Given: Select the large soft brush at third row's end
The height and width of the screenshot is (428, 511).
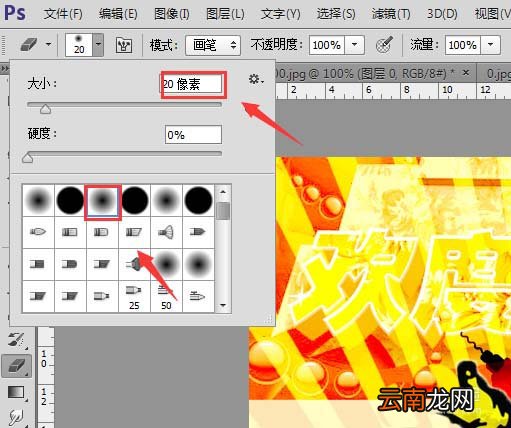Looking at the screenshot, I should click(x=198, y=264).
